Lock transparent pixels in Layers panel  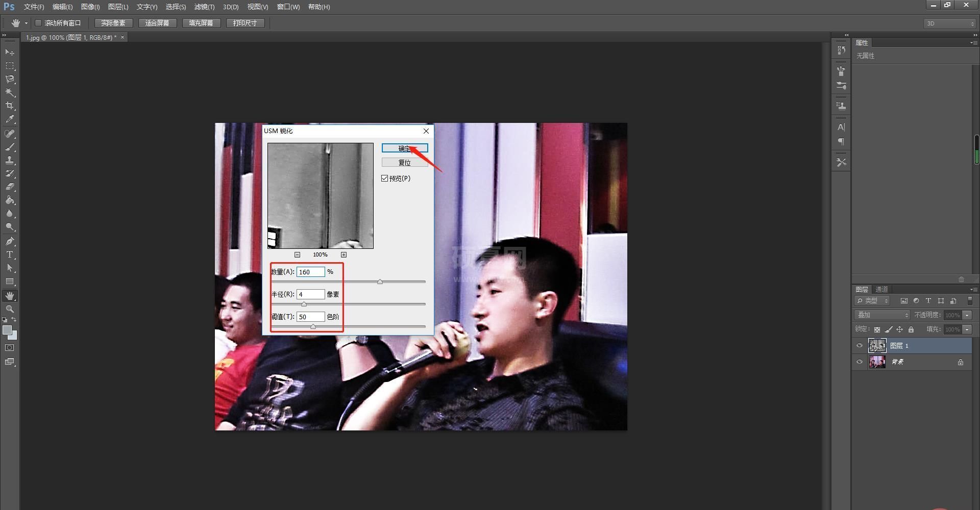(877, 329)
